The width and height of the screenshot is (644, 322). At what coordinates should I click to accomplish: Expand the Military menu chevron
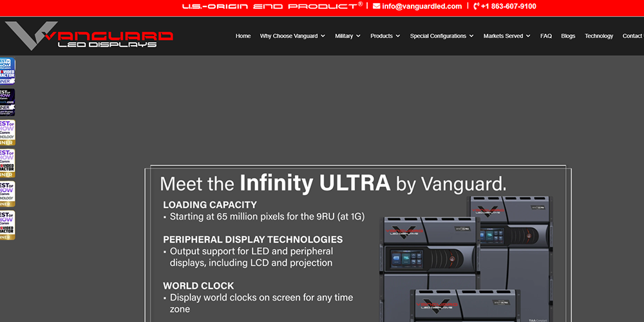point(358,36)
